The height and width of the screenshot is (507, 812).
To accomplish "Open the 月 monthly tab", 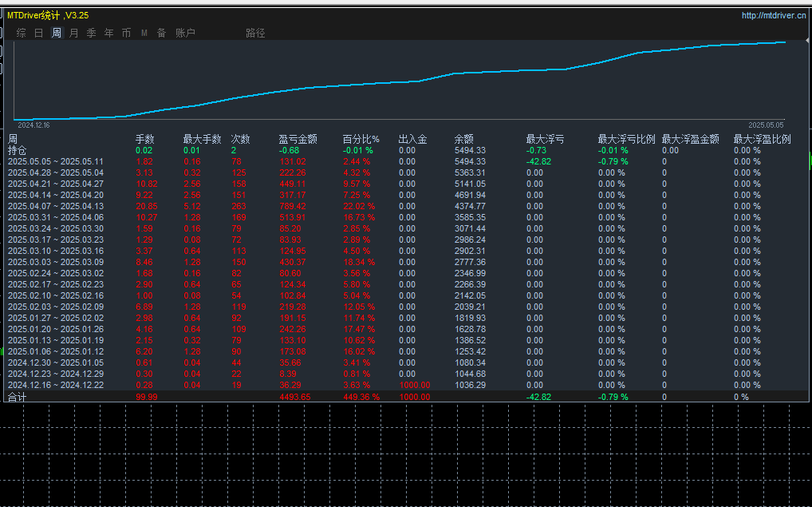I will tap(74, 33).
